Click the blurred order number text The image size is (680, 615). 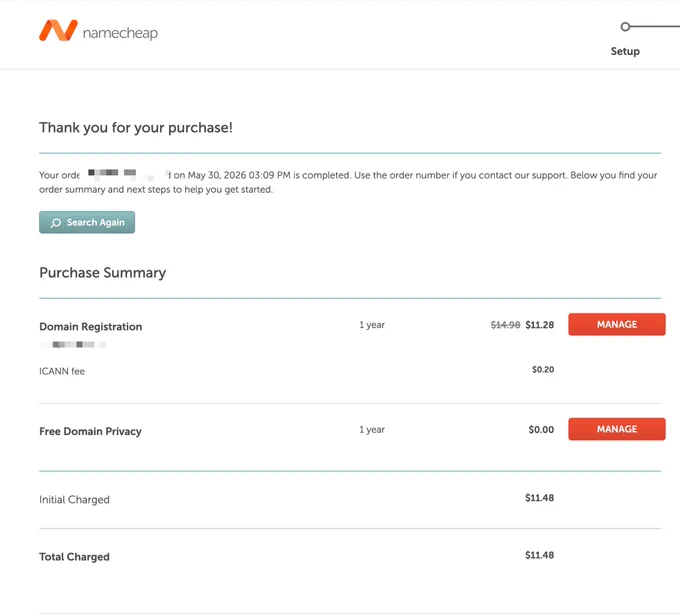coord(124,174)
